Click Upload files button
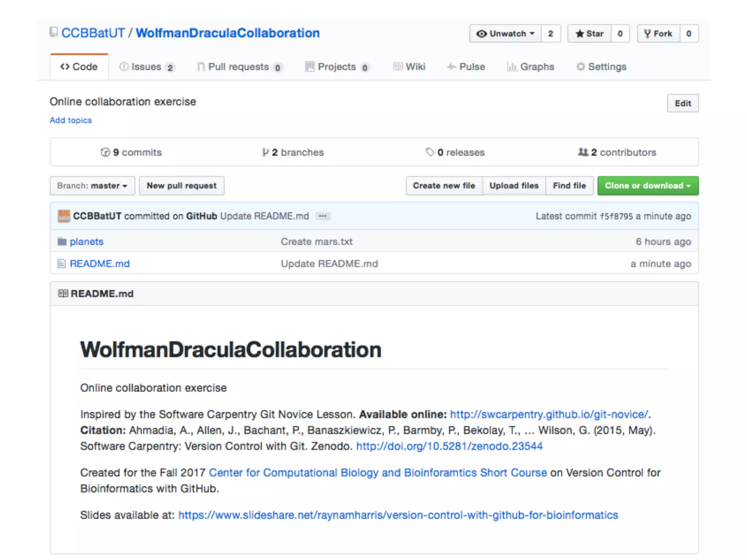The height and width of the screenshot is (560, 747). click(514, 186)
